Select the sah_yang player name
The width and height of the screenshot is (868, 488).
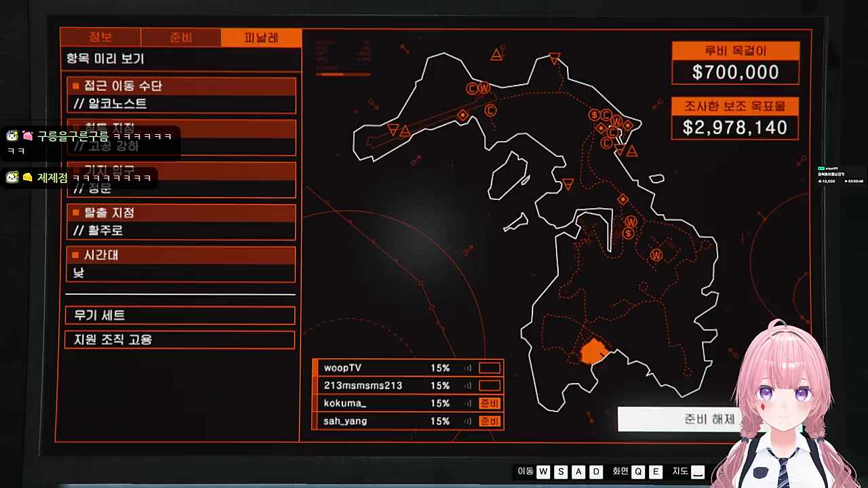[x=345, y=421]
